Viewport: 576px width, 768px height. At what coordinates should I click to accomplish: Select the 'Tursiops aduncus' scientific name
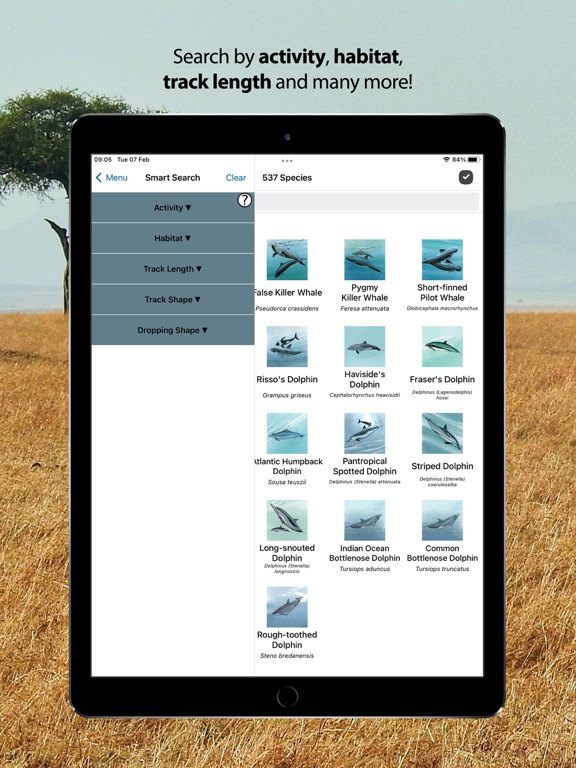click(364, 569)
